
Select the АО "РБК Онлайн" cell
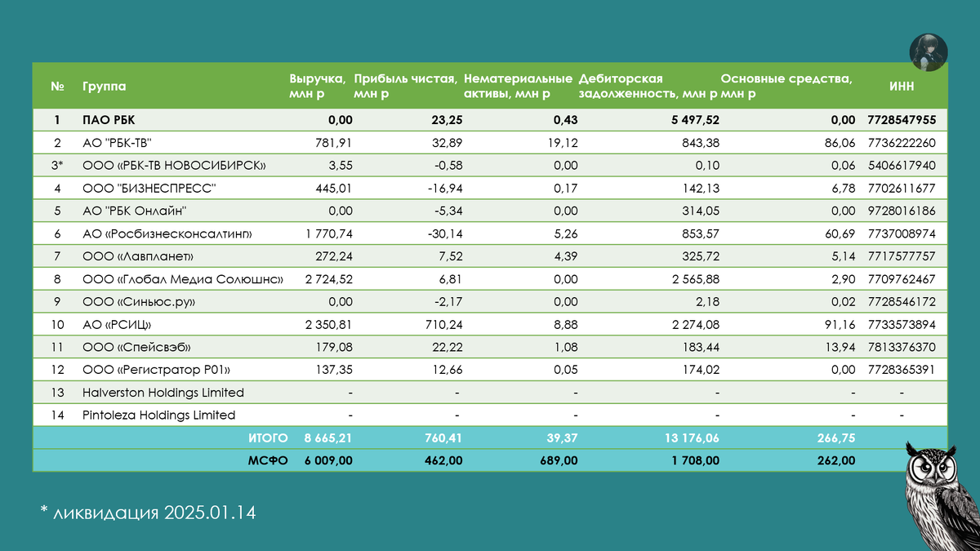click(x=134, y=211)
